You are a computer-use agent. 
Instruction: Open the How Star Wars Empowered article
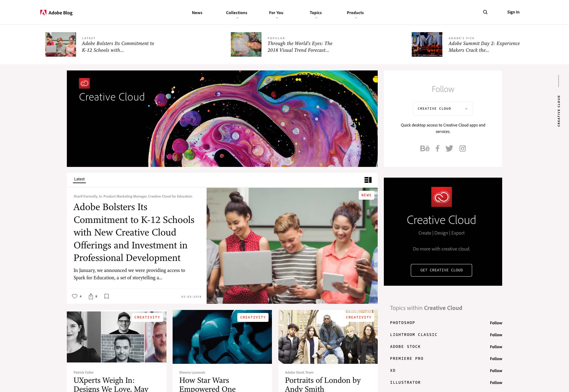(x=208, y=384)
